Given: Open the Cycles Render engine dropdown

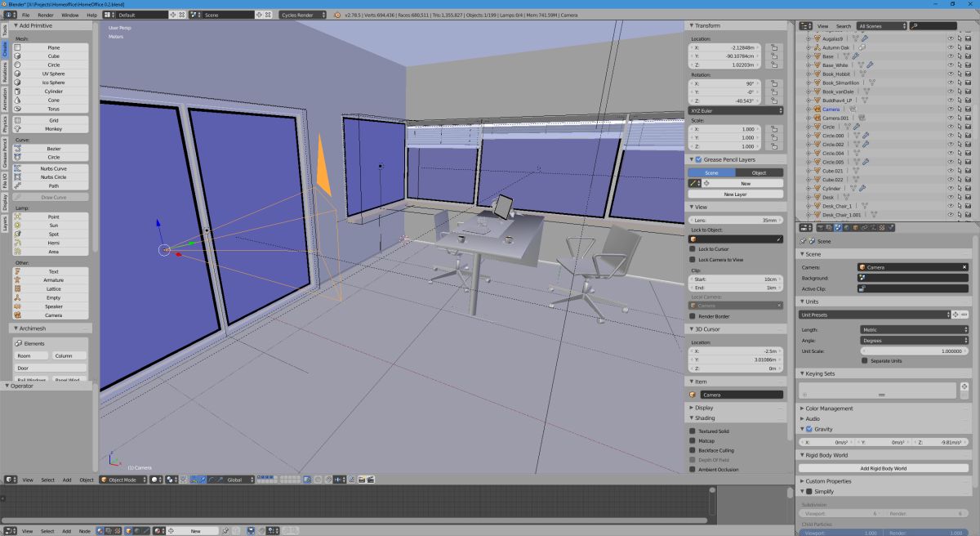Looking at the screenshot, I should (x=302, y=15).
